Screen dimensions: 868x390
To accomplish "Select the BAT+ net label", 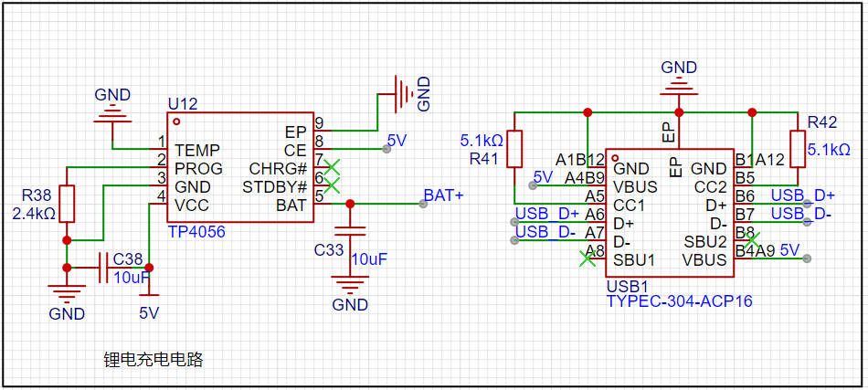I will click(x=443, y=195).
